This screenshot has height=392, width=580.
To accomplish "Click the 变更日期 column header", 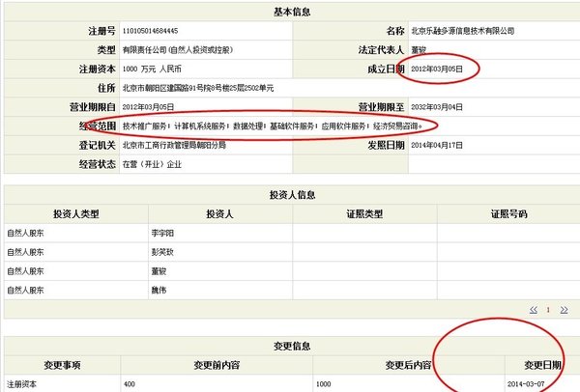I will point(542,365).
